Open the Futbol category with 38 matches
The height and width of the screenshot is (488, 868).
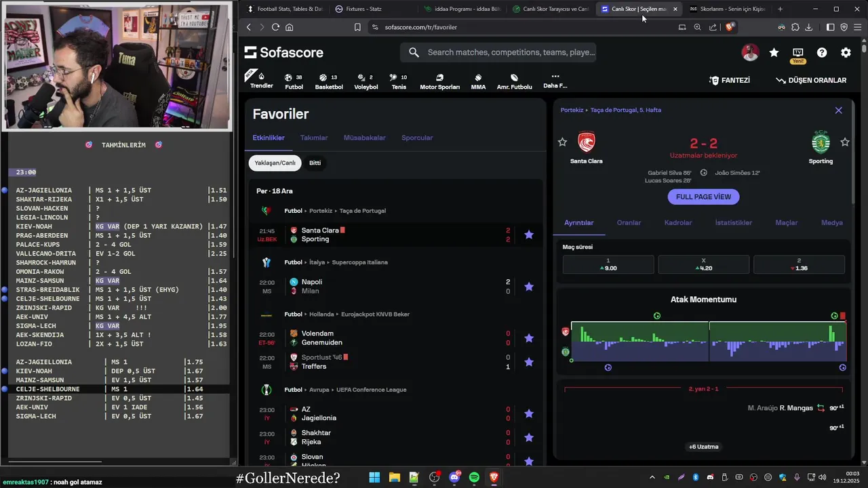point(294,81)
